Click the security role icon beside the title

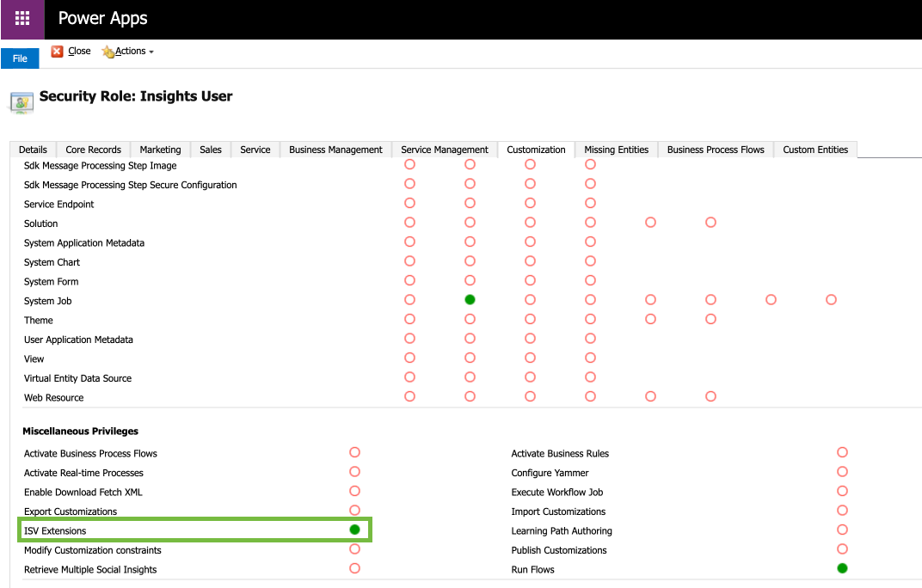pyautogui.click(x=22, y=103)
